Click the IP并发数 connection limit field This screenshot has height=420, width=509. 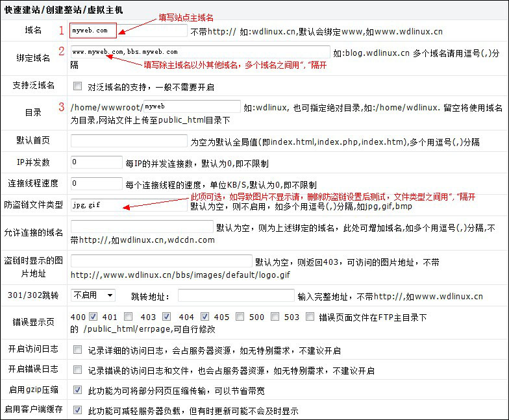(x=96, y=162)
